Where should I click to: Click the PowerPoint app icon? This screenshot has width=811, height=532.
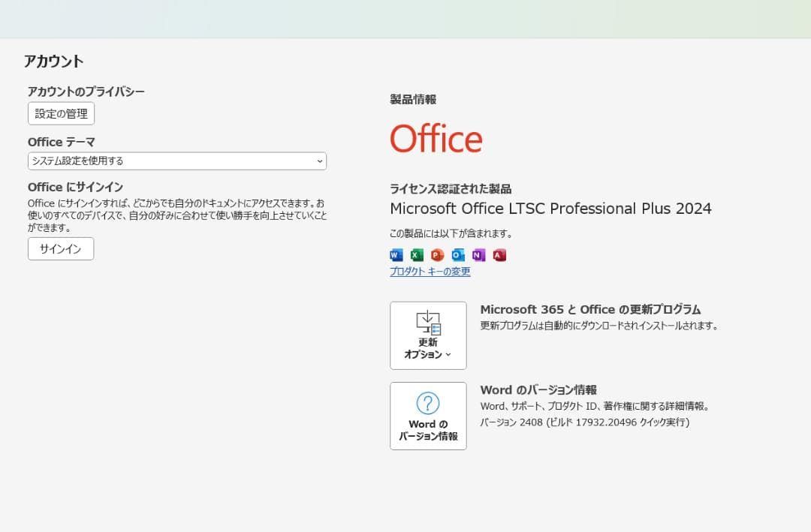click(437, 255)
